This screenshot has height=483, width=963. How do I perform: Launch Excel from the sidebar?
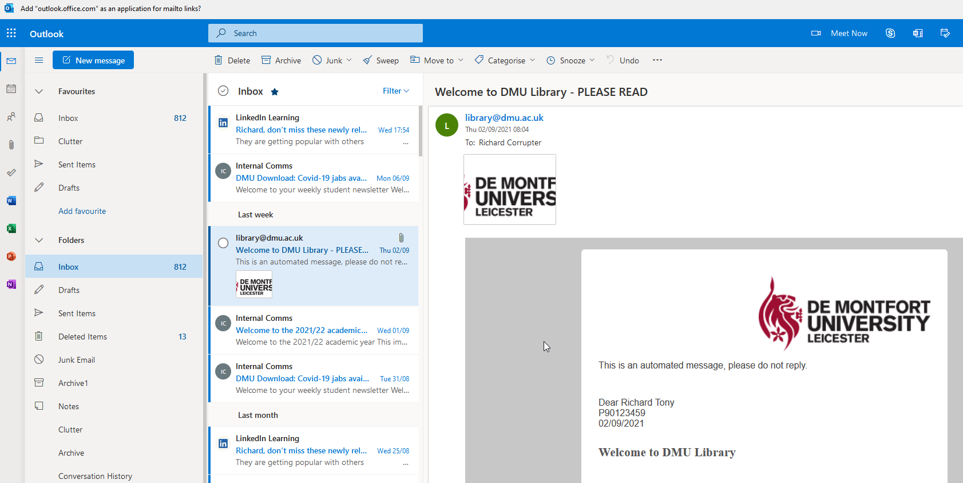(x=11, y=229)
